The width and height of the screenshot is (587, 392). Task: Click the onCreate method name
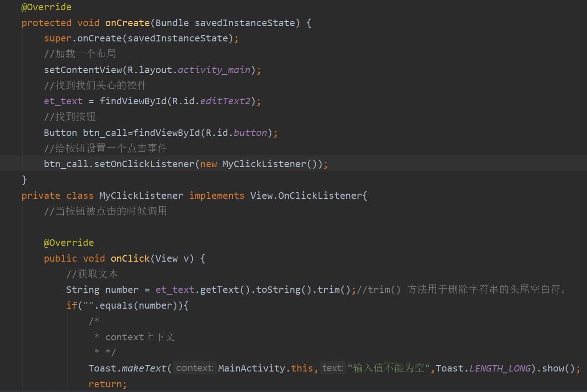[127, 22]
